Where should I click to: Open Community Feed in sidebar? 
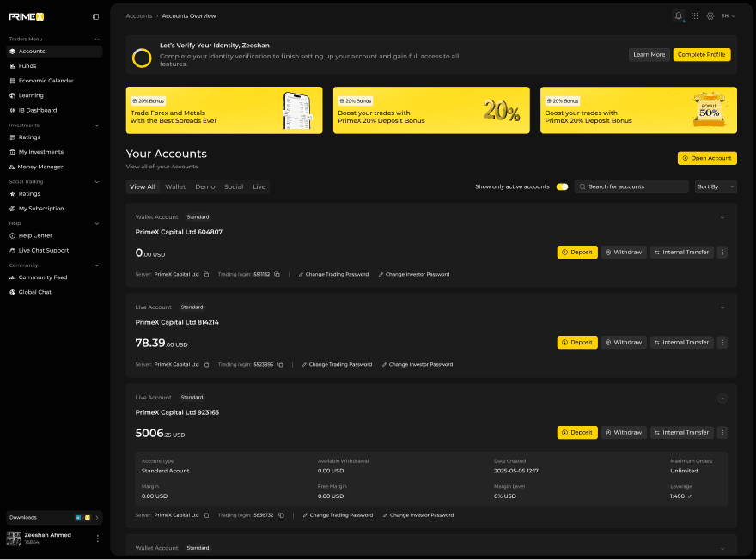pyautogui.click(x=54, y=277)
